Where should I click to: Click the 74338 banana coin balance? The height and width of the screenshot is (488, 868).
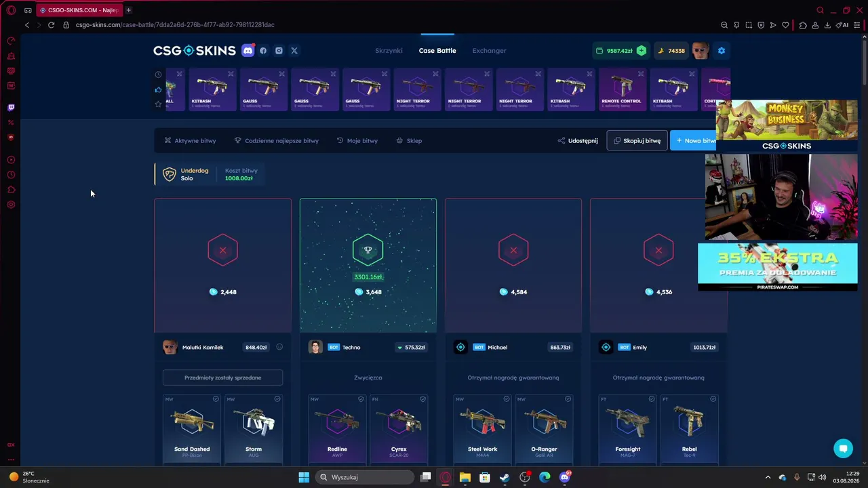[x=670, y=50]
